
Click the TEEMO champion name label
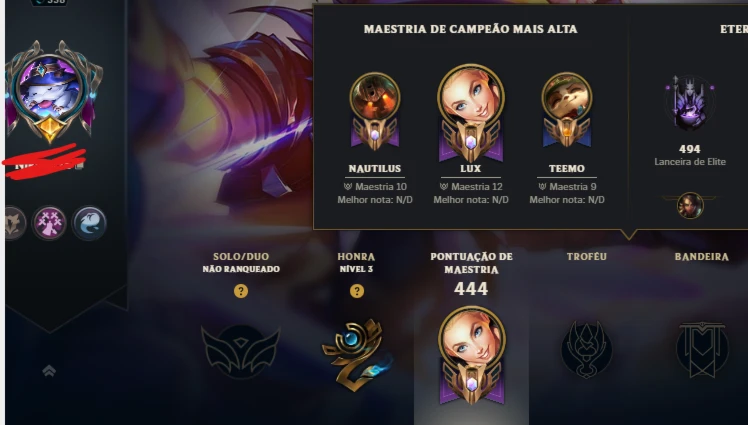(567, 168)
